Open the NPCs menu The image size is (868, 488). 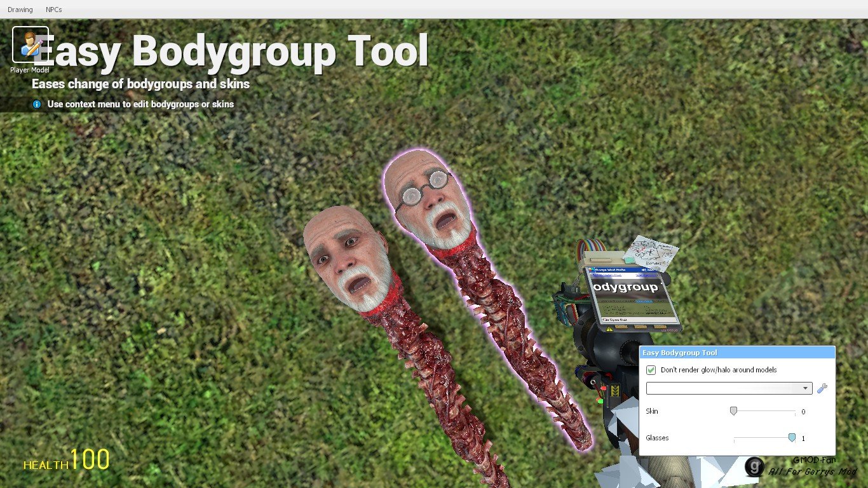click(x=54, y=10)
